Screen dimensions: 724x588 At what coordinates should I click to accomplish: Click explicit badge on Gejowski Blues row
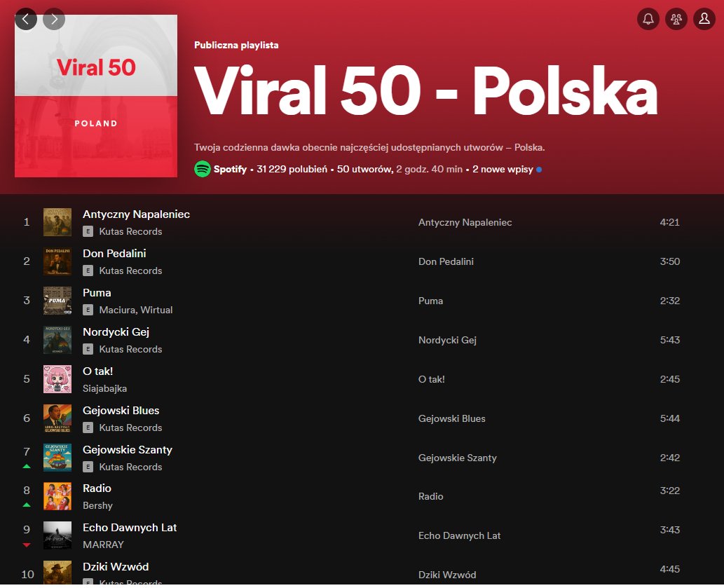(x=88, y=428)
